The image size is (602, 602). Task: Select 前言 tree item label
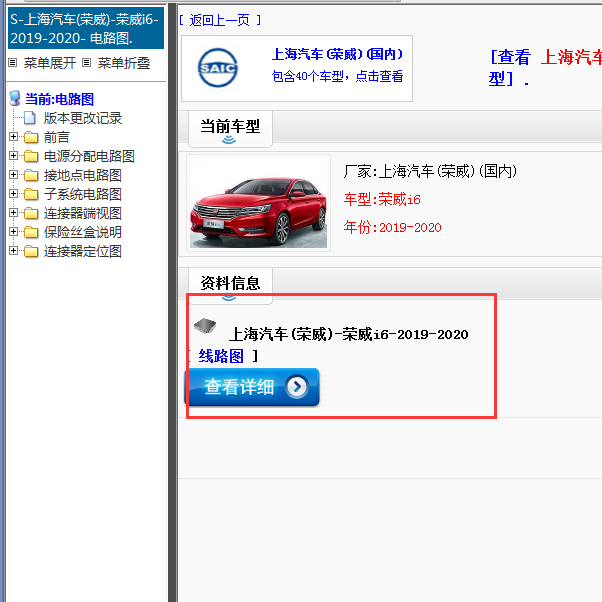click(x=56, y=137)
